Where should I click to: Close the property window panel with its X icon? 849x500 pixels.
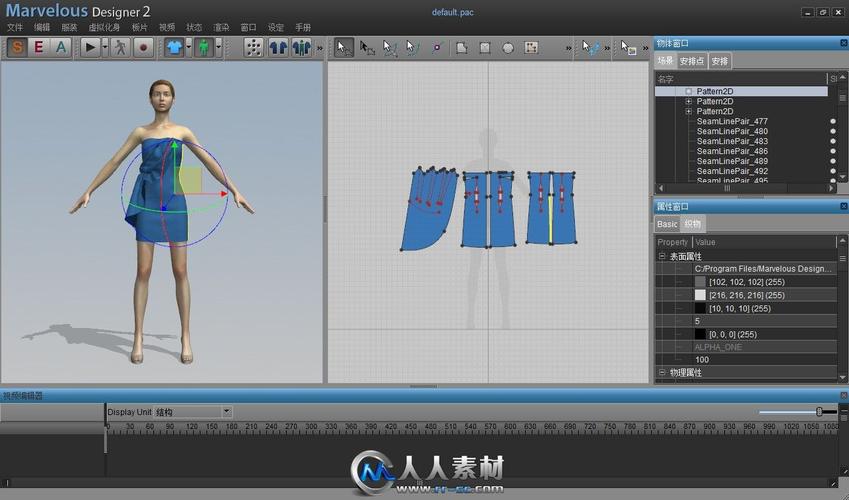(x=843, y=206)
